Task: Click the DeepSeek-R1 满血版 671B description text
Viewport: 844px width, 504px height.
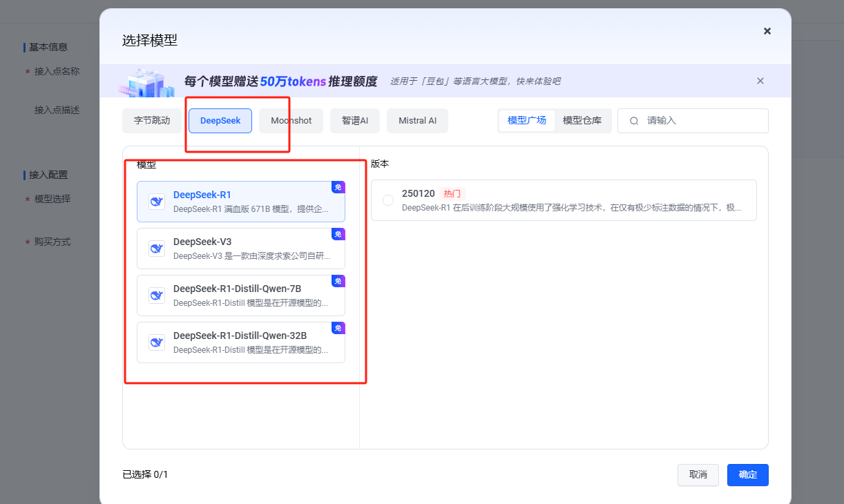Action: coord(251,209)
